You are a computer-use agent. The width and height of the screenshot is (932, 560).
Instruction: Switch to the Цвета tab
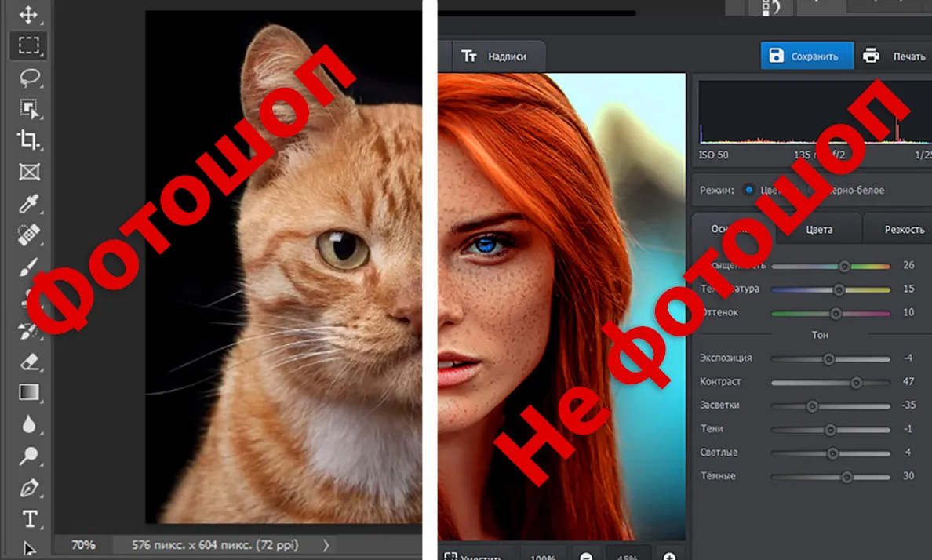tap(818, 230)
